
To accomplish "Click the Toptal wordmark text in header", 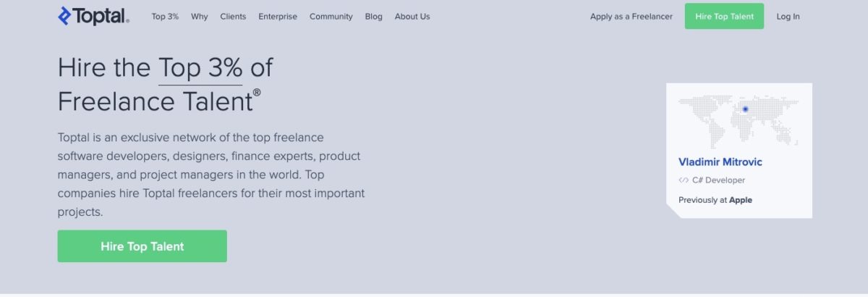I will click(x=101, y=17).
